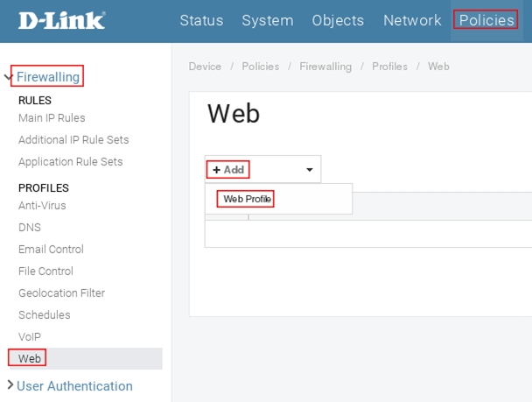
Task: Select the Policies tab
Action: [486, 20]
